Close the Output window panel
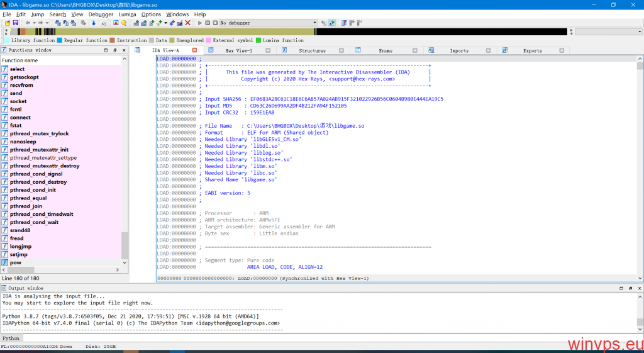The height and width of the screenshot is (353, 644). tap(640, 288)
